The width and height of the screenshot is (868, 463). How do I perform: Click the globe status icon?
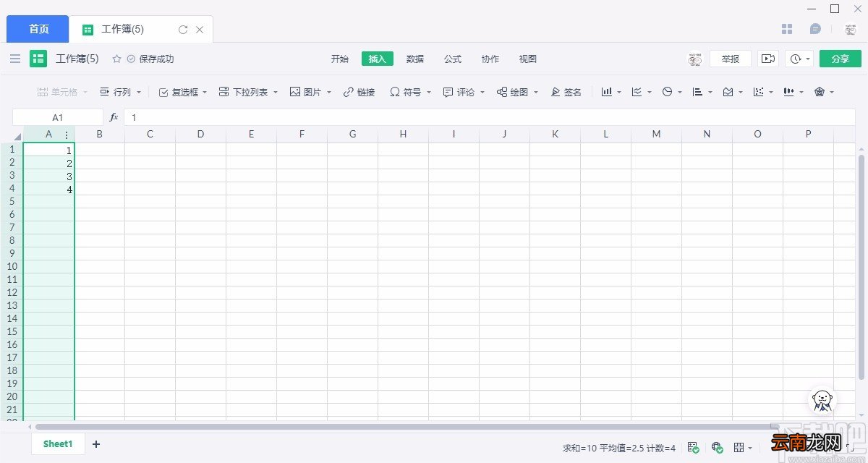tap(717, 448)
